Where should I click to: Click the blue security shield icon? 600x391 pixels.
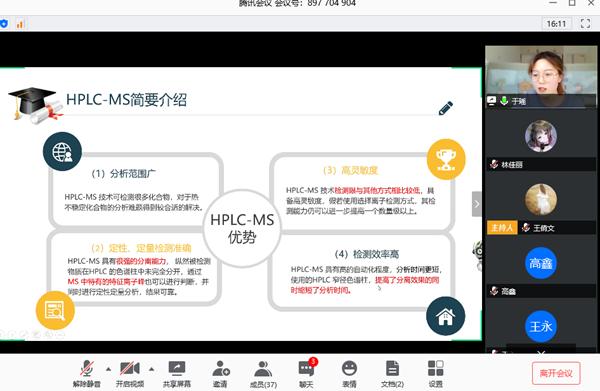4,24
